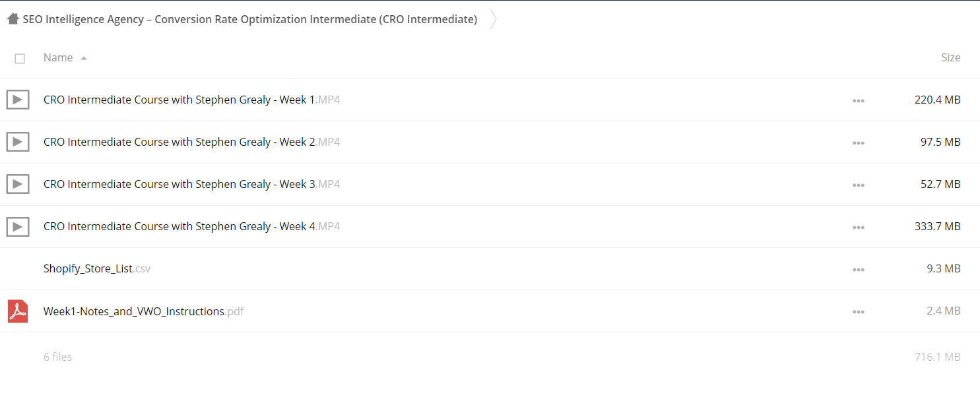Sort files by Size column header

950,58
